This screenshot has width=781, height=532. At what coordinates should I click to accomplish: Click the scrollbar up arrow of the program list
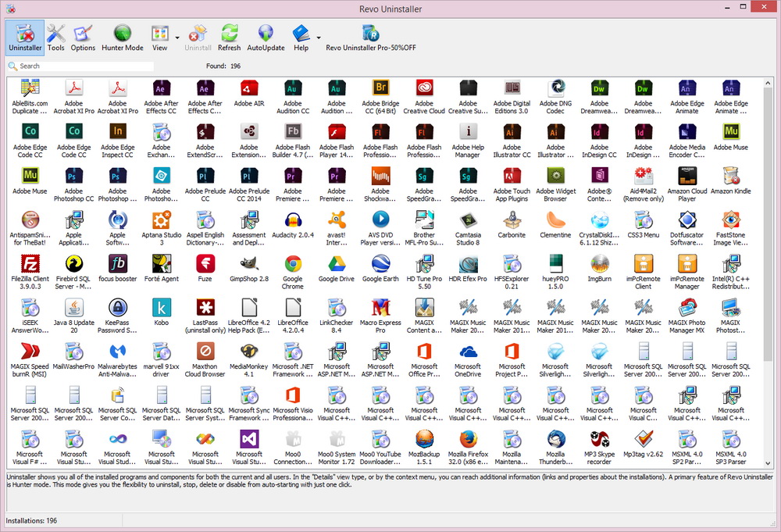coord(768,83)
